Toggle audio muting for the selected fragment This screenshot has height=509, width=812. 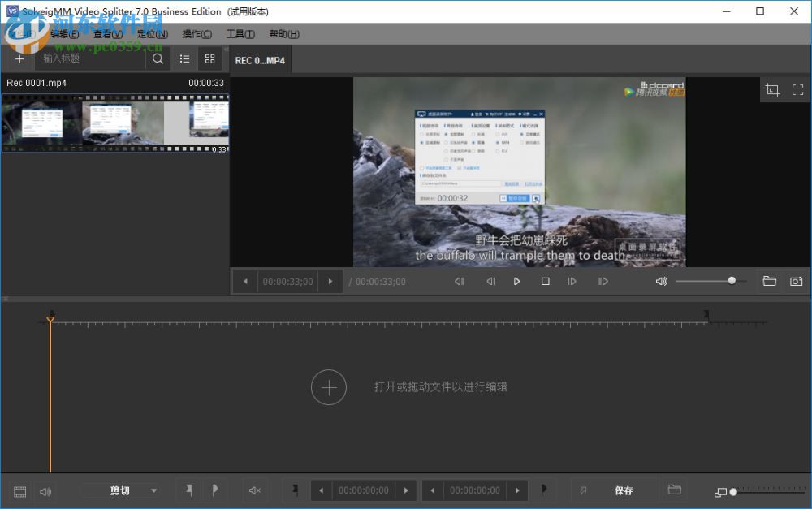tap(256, 490)
